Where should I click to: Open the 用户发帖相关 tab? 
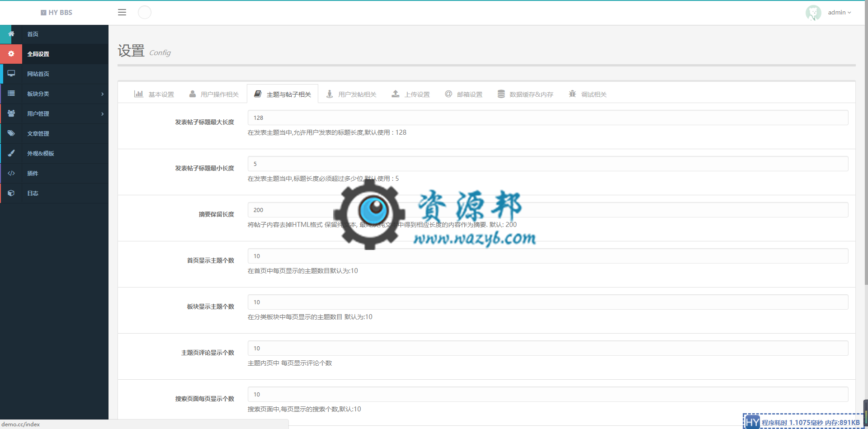tap(351, 94)
